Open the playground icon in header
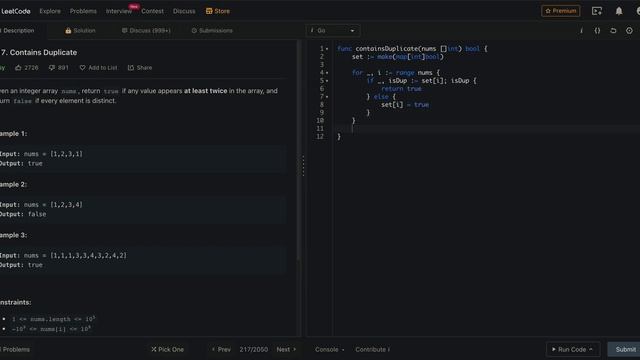 597,11
